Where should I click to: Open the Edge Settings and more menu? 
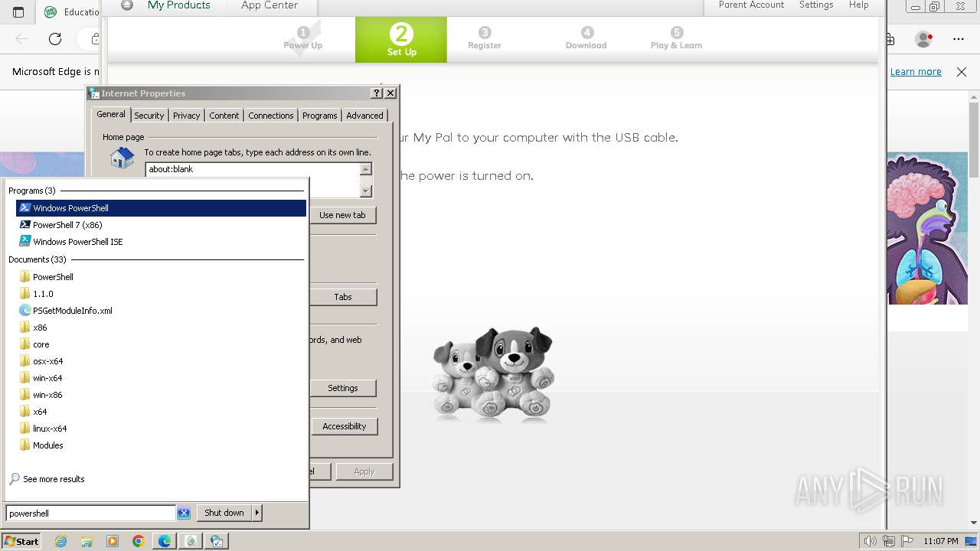click(959, 39)
